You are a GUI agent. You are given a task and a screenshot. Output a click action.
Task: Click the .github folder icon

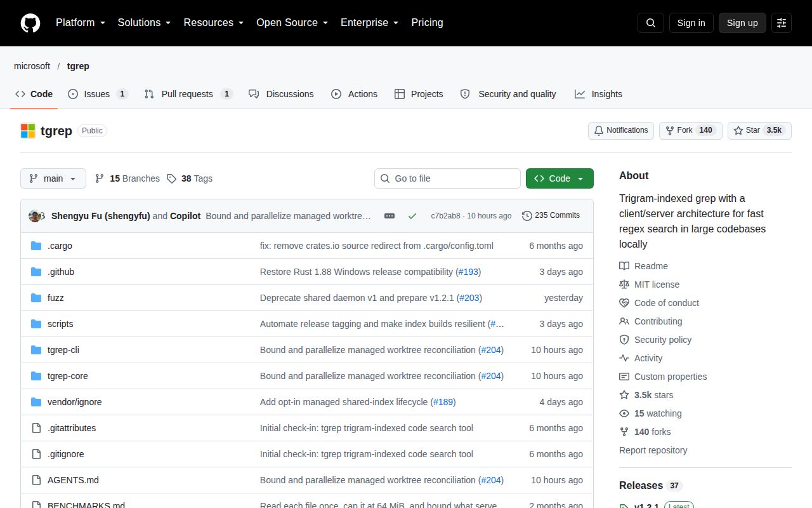36,272
